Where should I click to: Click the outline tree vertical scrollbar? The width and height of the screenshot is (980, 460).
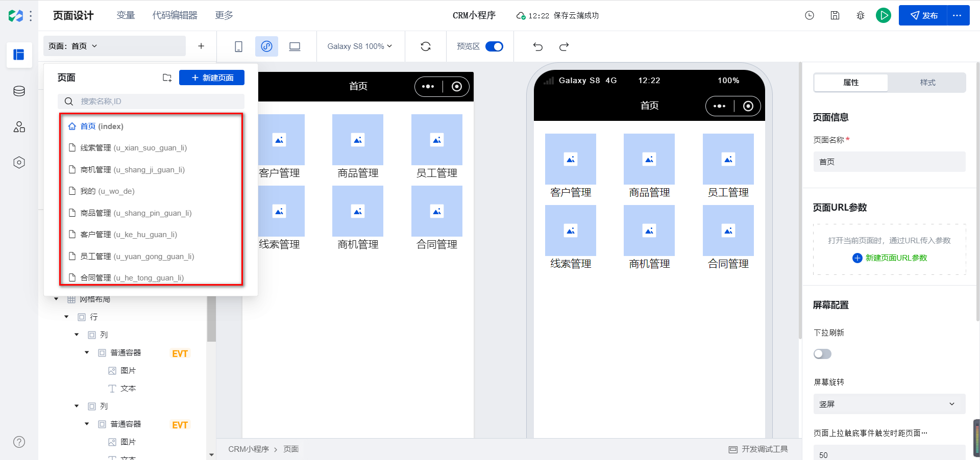(x=211, y=320)
